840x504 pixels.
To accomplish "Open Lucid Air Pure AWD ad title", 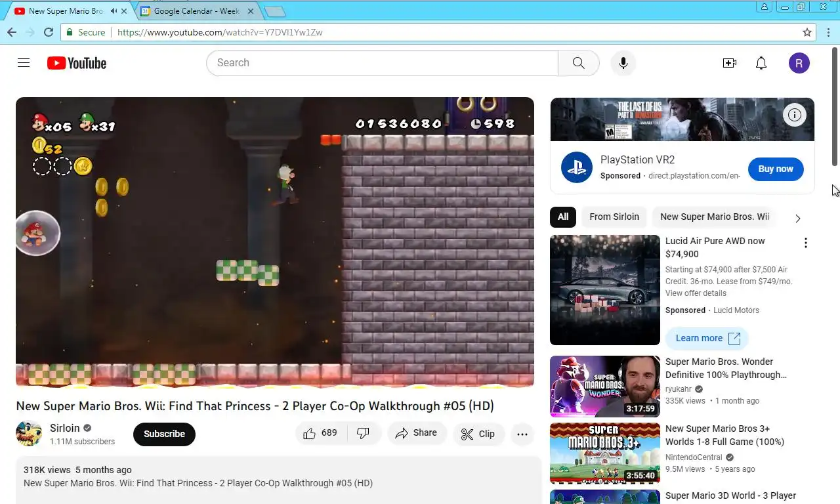I will (x=715, y=247).
